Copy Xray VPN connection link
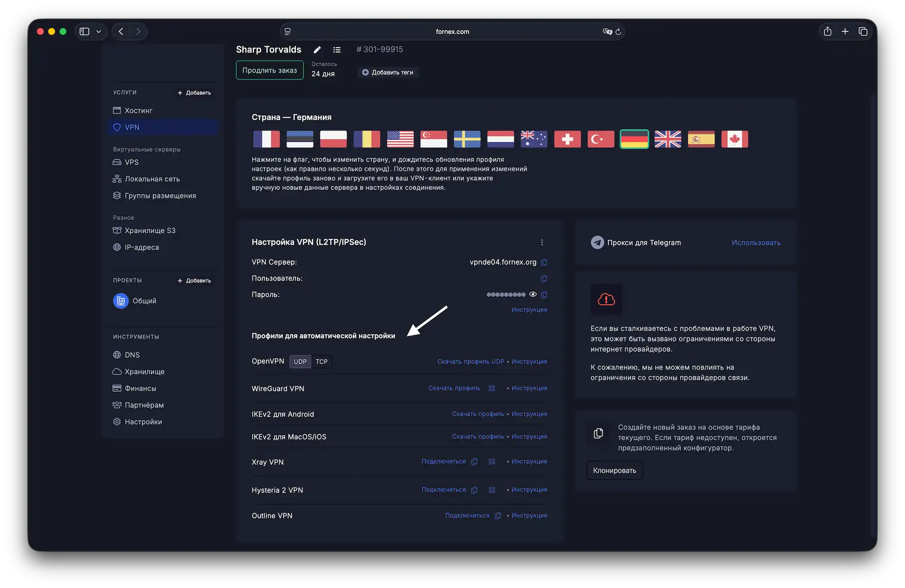This screenshot has height=588, width=905. [x=474, y=462]
